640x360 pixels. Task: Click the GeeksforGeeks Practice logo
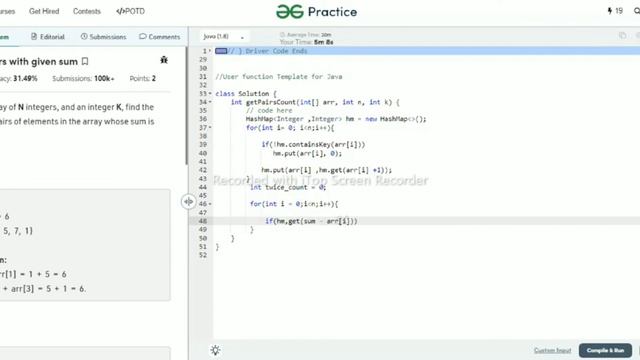coord(316,11)
